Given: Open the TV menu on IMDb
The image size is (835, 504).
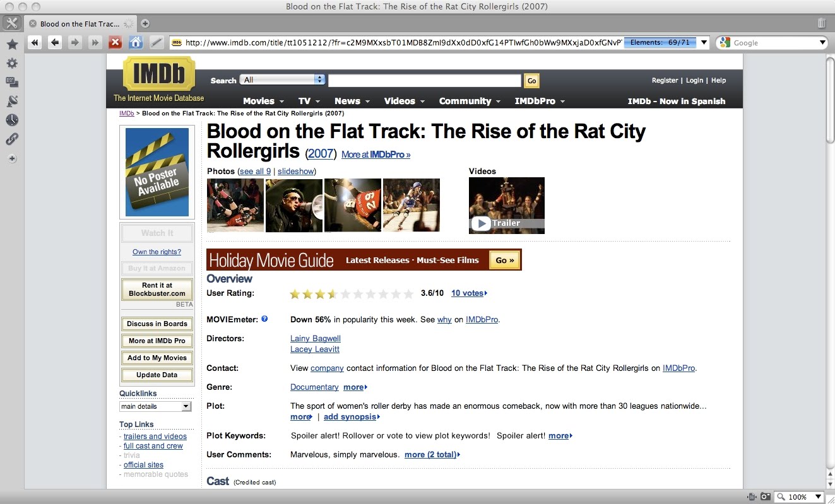Looking at the screenshot, I should [309, 101].
